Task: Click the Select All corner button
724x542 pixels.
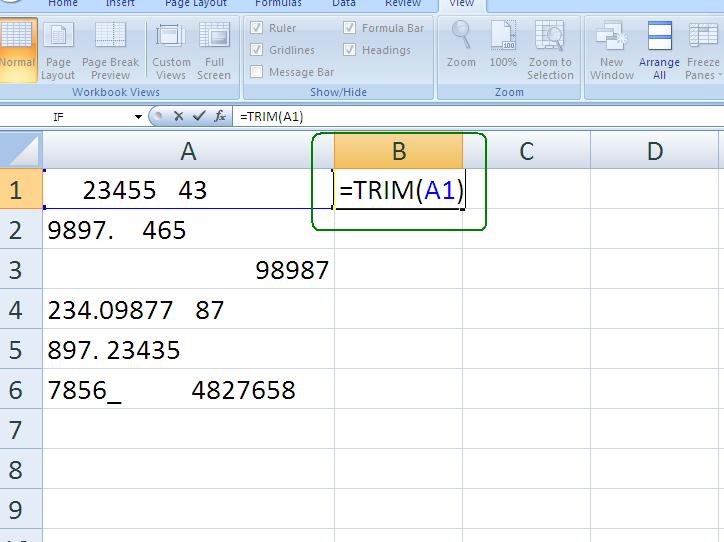Action: click(x=21, y=150)
